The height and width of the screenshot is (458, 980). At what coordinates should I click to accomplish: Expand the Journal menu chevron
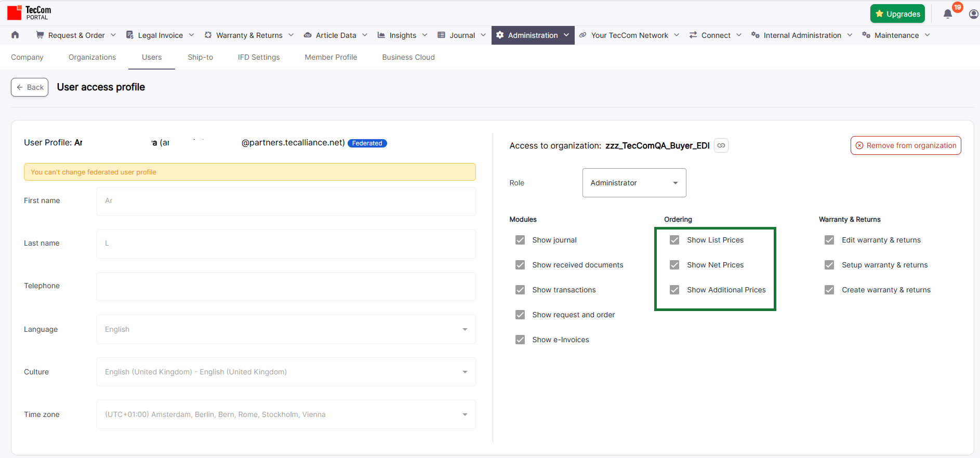coord(483,35)
